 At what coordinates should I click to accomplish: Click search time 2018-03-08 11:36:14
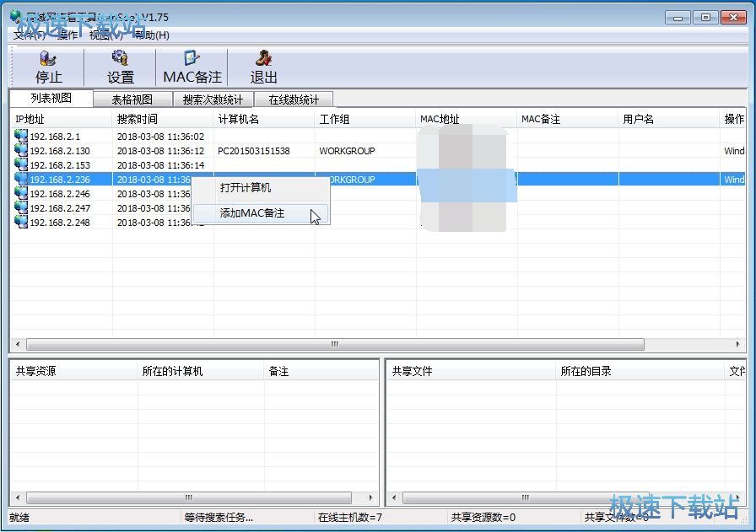[160, 165]
